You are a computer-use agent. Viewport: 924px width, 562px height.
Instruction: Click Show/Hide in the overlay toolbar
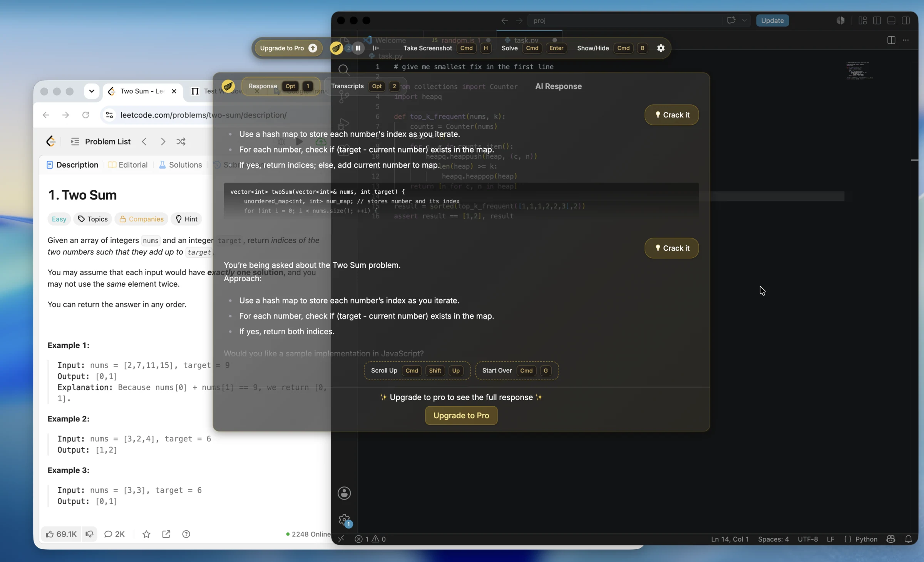click(x=593, y=48)
